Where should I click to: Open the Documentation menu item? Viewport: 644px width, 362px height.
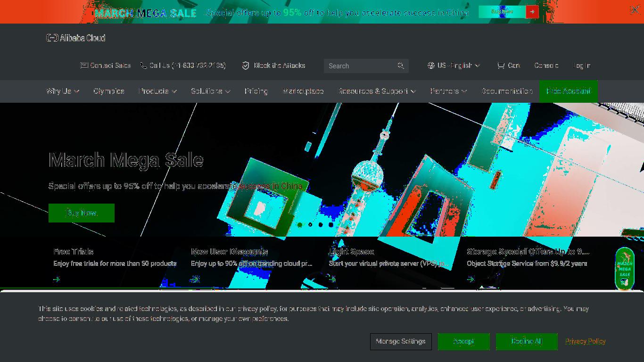pos(507,91)
